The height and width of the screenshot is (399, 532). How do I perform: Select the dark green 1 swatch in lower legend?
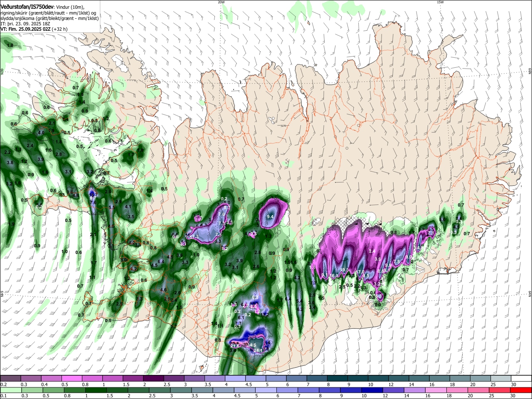tap(96, 390)
